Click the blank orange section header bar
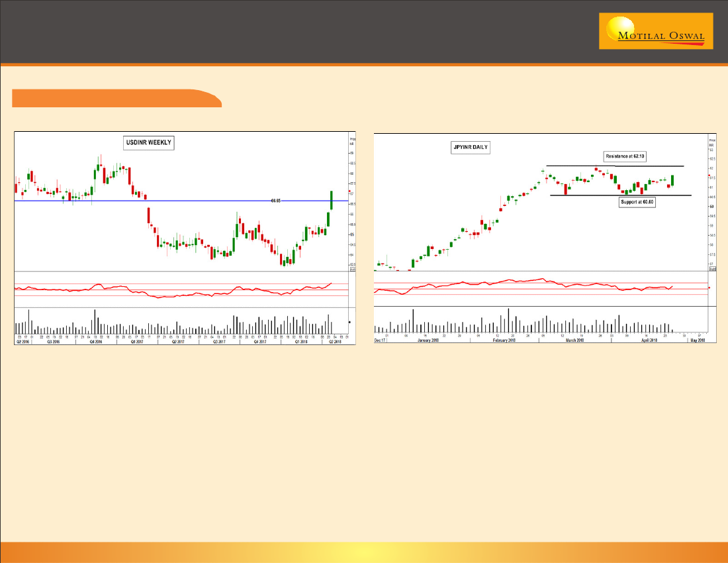The image size is (728, 563). (x=116, y=98)
